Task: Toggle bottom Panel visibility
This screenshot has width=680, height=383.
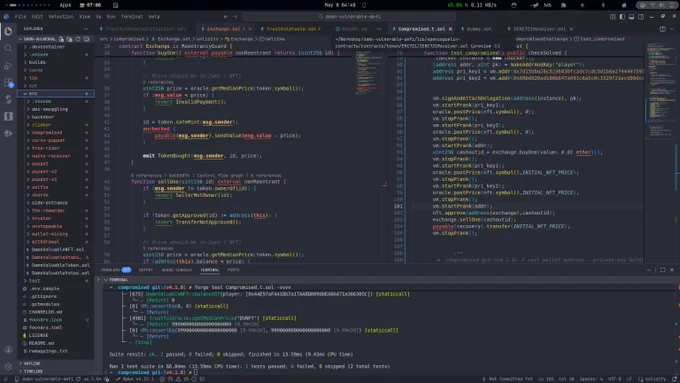Action: [x=631, y=16]
